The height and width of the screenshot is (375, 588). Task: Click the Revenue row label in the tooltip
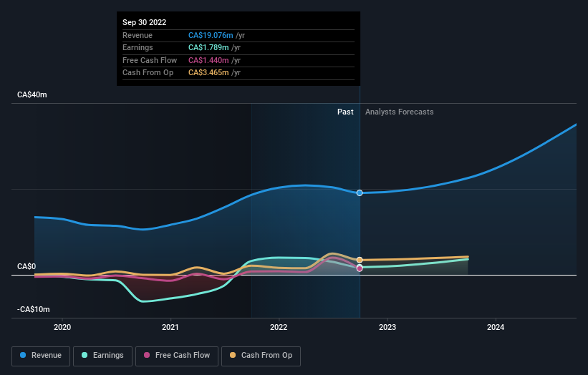coord(138,35)
